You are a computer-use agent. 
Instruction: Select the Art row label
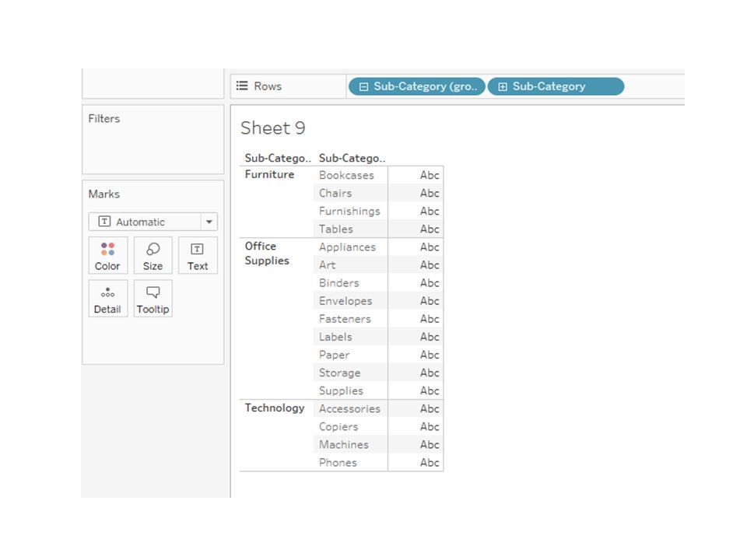(328, 265)
